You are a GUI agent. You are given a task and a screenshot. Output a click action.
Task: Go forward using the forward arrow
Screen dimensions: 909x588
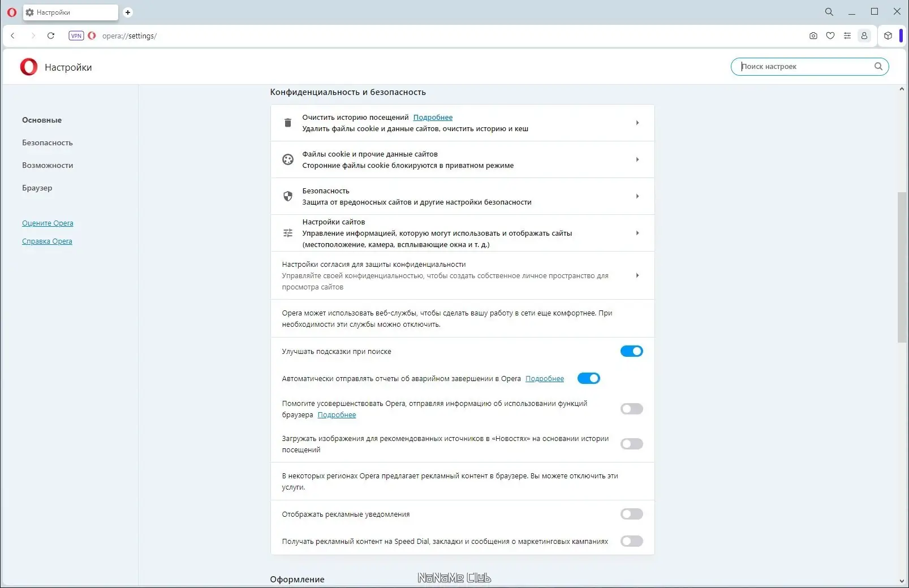pyautogui.click(x=33, y=36)
